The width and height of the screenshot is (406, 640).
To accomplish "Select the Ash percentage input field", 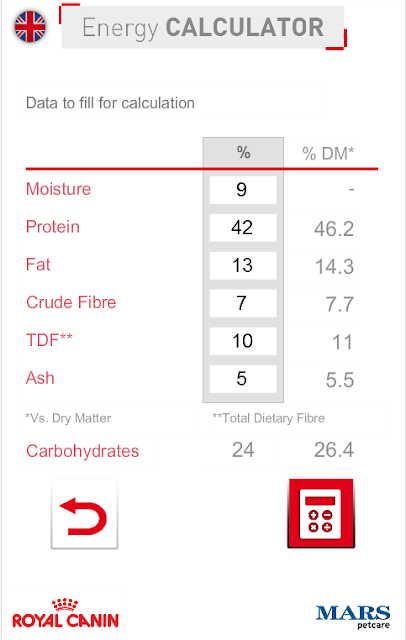I will pyautogui.click(x=243, y=379).
